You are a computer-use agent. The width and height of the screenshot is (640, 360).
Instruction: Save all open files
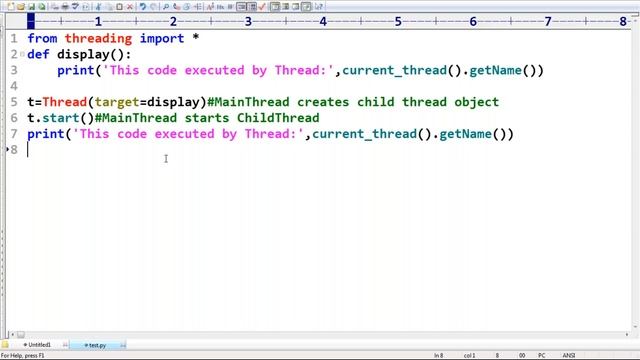click(42, 7)
